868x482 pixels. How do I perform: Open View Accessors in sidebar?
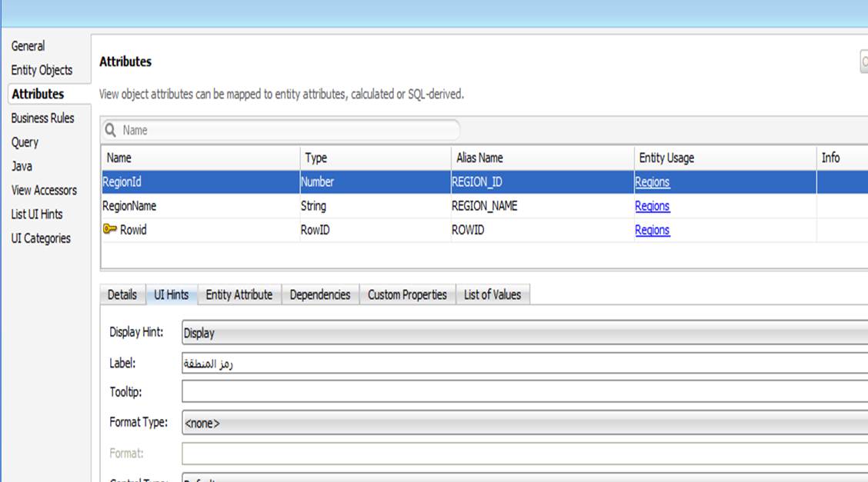pos(44,190)
